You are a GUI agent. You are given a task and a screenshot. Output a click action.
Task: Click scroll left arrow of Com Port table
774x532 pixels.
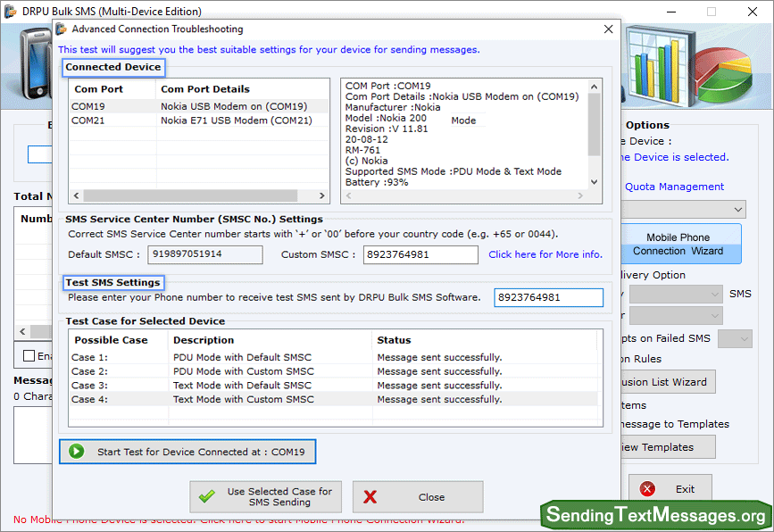(77, 195)
